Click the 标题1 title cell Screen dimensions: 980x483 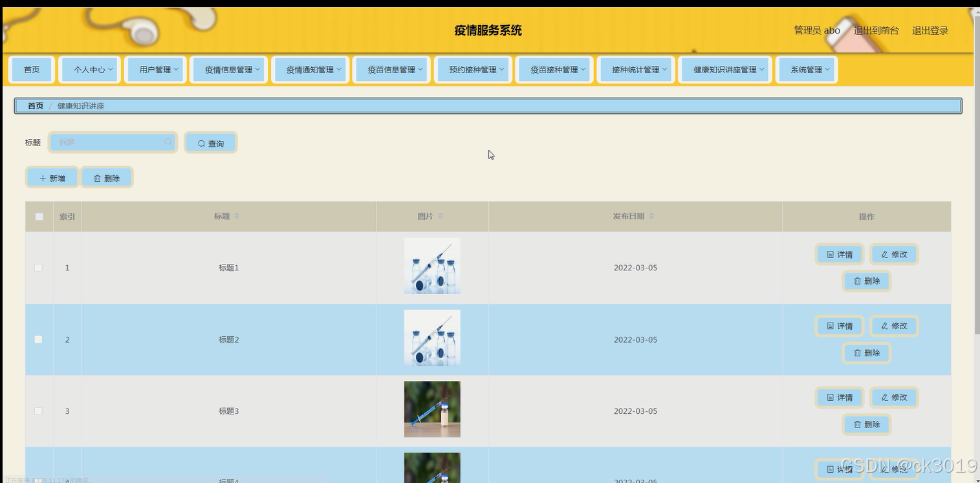[229, 268]
